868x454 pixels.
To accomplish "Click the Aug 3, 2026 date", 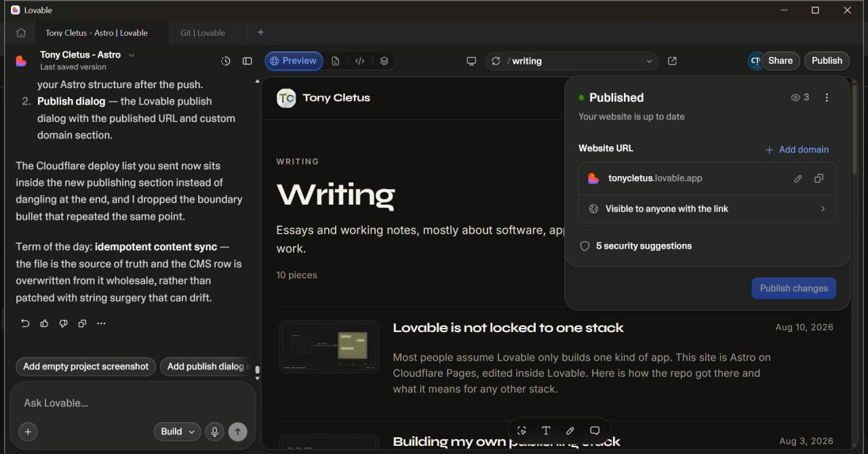I will point(806,441).
